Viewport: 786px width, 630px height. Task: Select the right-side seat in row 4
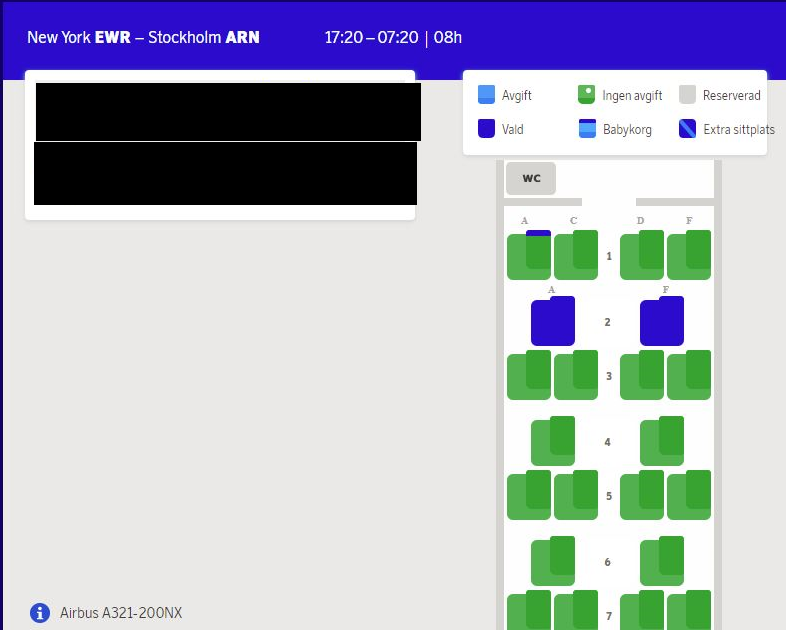point(662,442)
